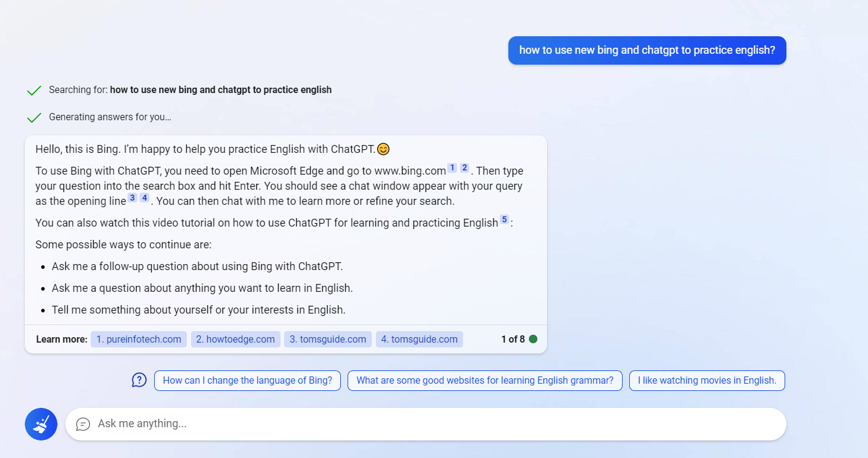Choose "I like watching movies in English." suggestion
868x458 pixels.
(x=707, y=381)
